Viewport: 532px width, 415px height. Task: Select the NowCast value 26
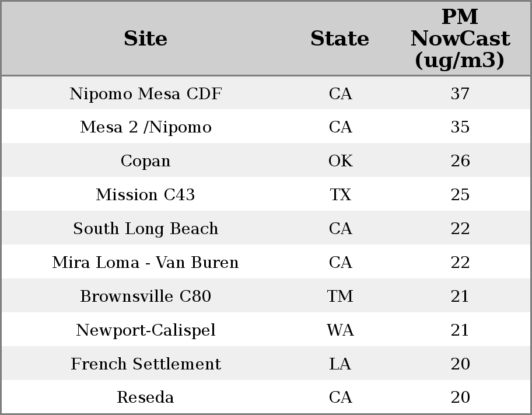pyautogui.click(x=460, y=161)
